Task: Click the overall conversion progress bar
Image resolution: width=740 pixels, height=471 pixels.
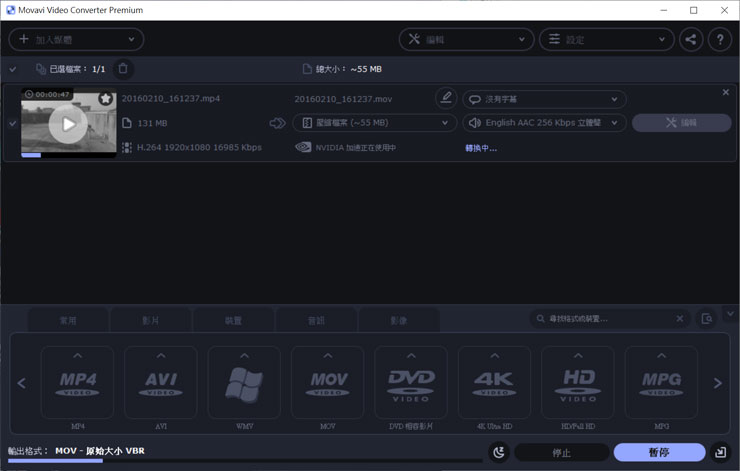Action: [x=245, y=461]
